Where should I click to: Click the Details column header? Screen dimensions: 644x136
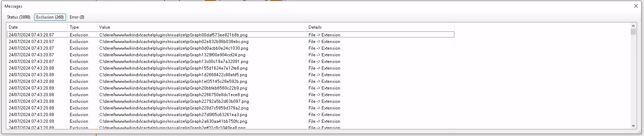point(380,27)
